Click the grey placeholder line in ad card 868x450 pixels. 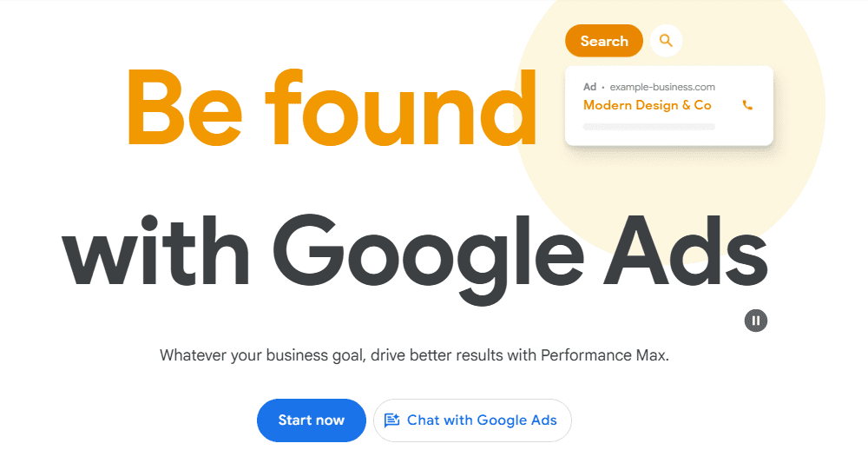pos(648,127)
